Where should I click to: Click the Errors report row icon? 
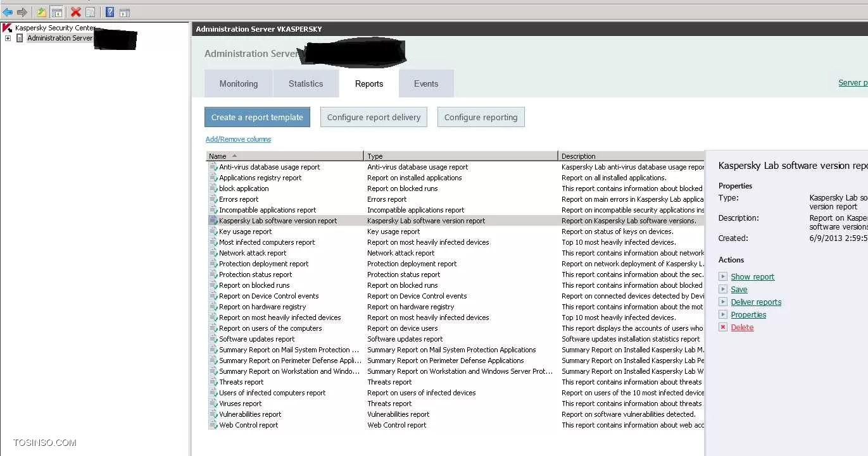pyautogui.click(x=213, y=199)
